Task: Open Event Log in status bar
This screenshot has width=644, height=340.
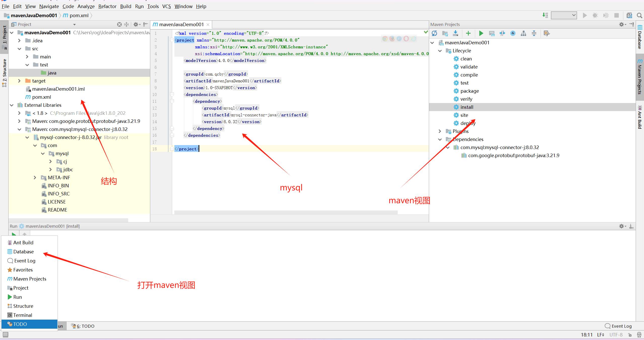Action: pos(618,326)
